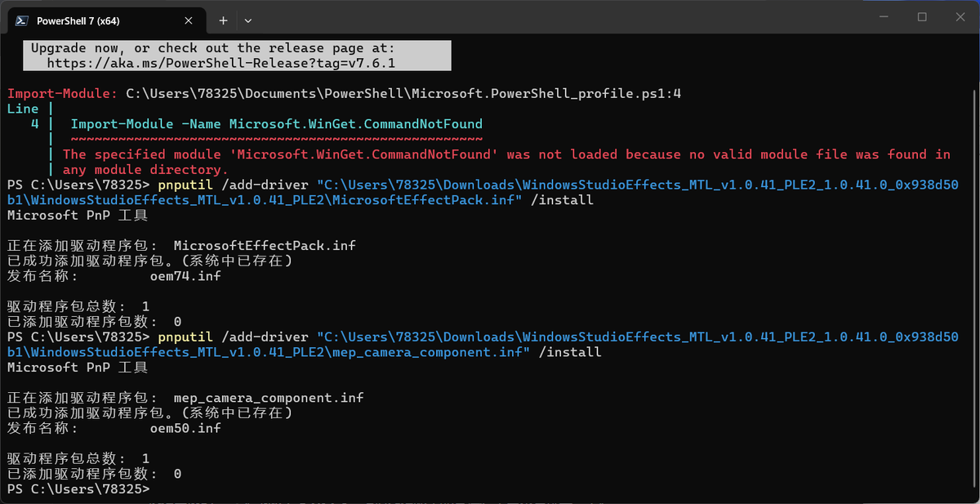
Task: Click the PowerShell icon in the tab
Action: pyautogui.click(x=22, y=20)
